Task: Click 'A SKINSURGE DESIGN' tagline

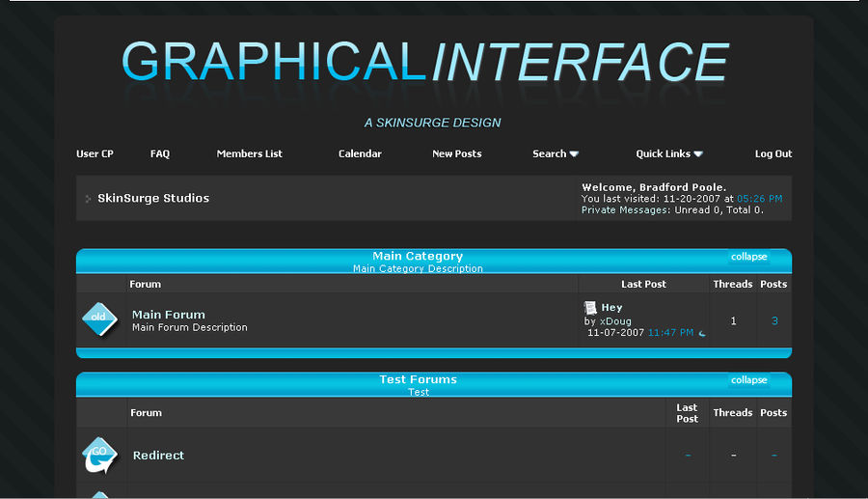Action: click(x=432, y=123)
